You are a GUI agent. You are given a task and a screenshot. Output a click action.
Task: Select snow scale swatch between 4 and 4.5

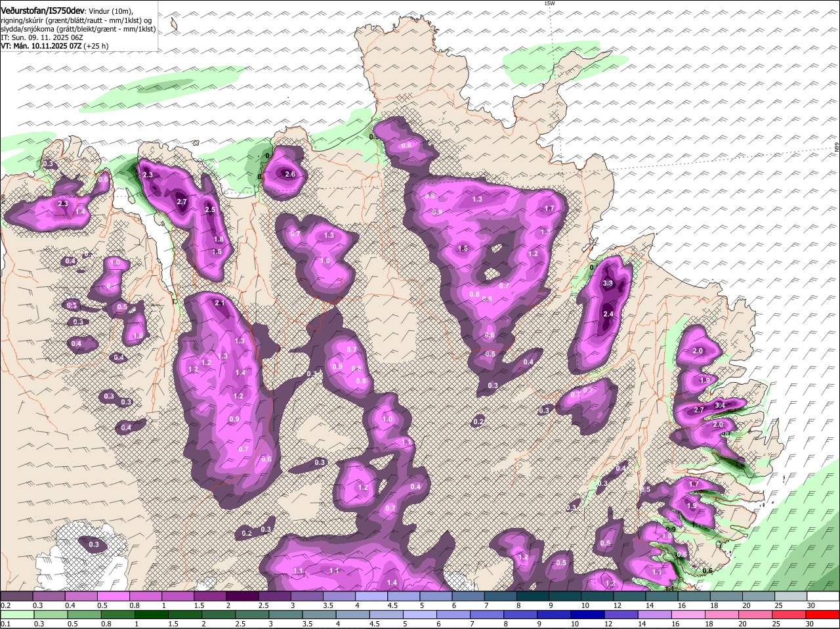click(371, 596)
